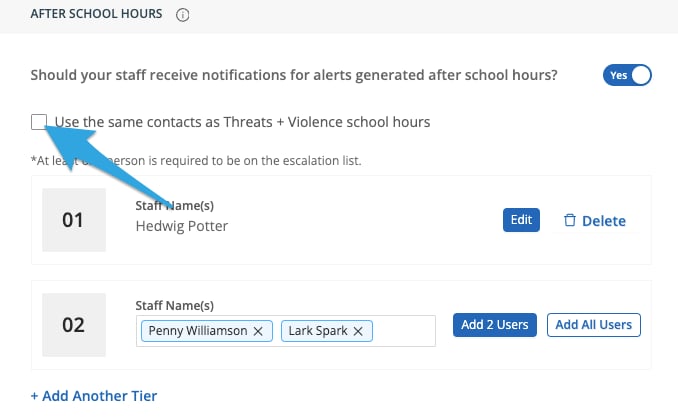Check Use the same contacts checkbox

39,122
